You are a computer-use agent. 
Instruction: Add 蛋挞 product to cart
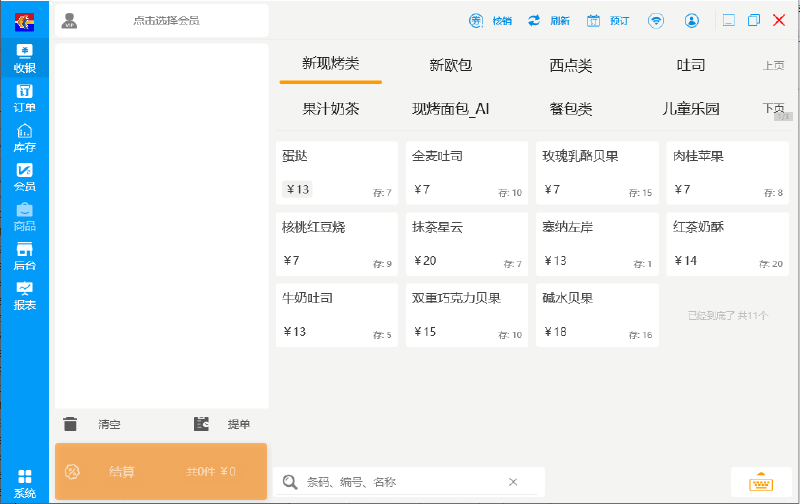[x=337, y=173]
